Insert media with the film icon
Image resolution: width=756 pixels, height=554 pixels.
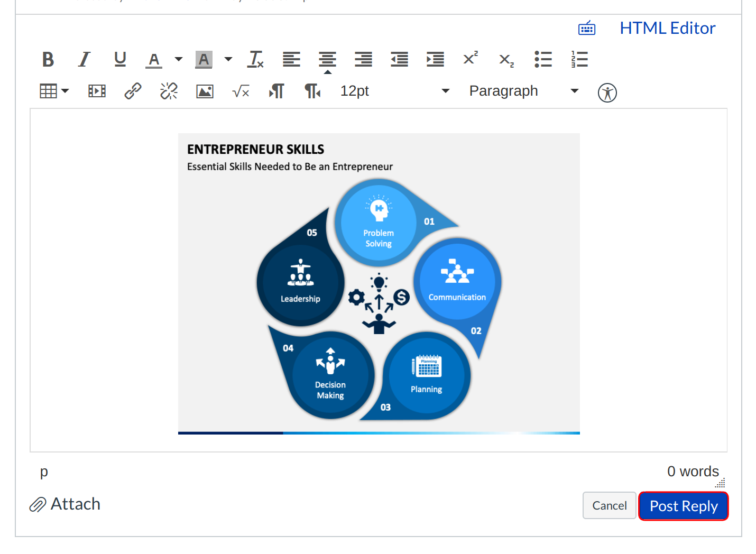(97, 91)
